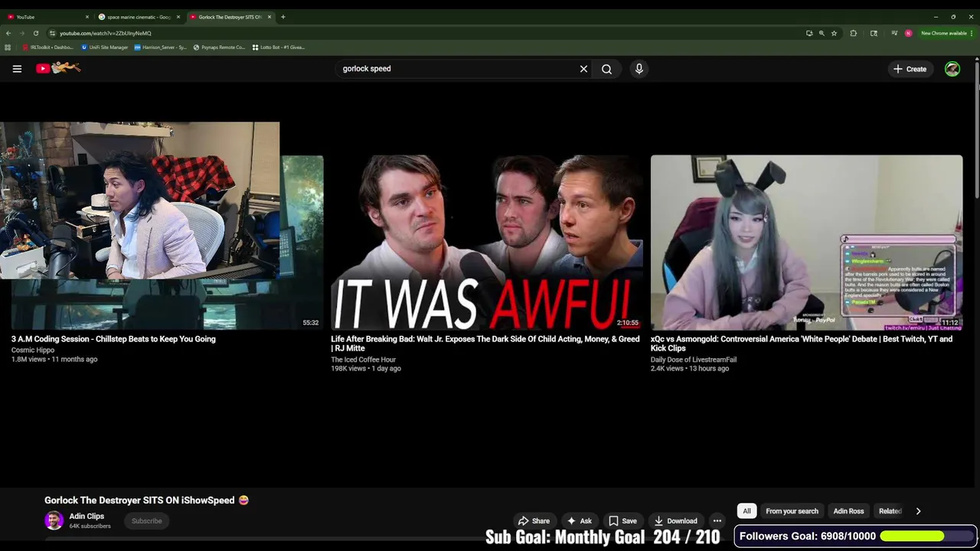Clear the search box with the X
This screenshot has height=551, width=980.
click(x=583, y=69)
